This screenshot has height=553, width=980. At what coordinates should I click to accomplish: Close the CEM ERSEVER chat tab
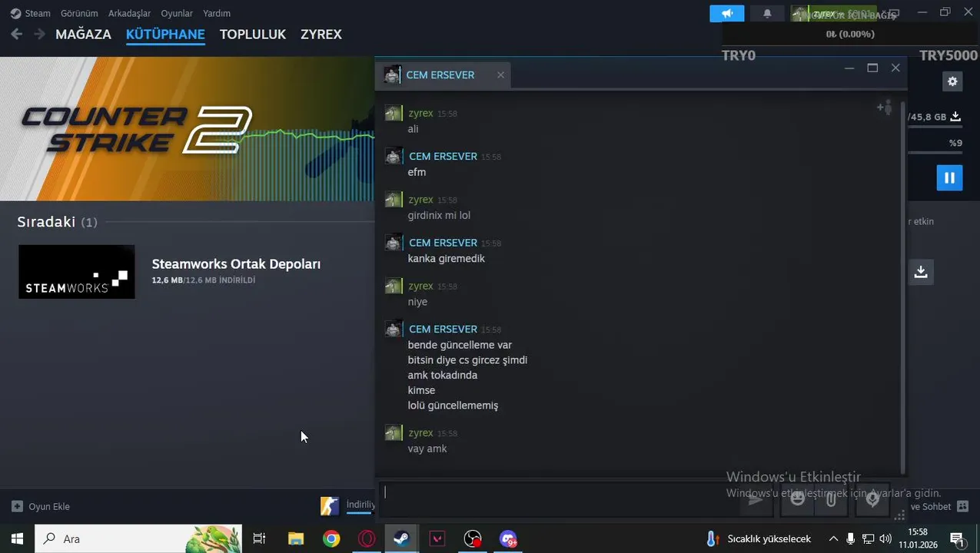point(500,75)
